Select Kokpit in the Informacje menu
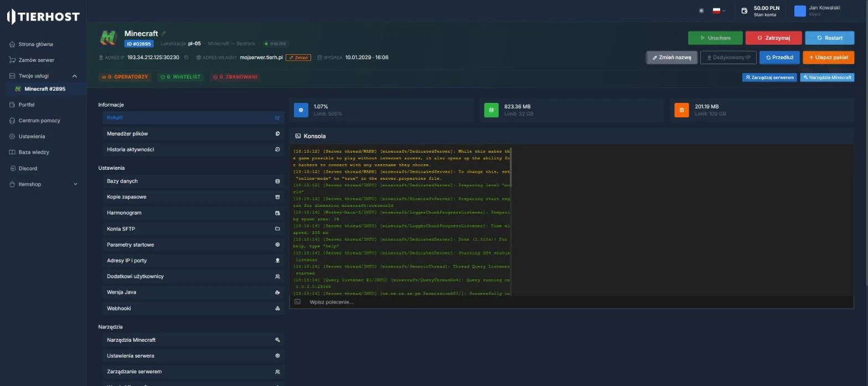This screenshot has width=868, height=386. pos(193,118)
